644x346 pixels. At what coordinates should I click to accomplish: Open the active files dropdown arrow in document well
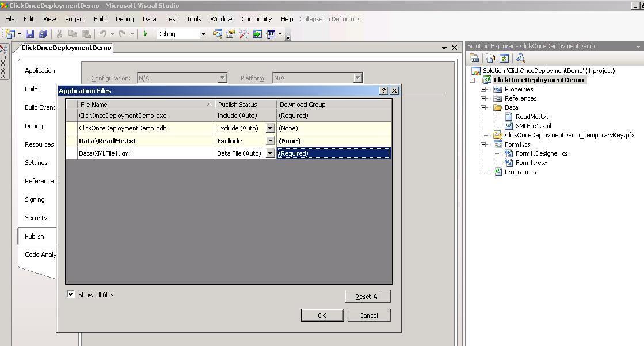444,48
